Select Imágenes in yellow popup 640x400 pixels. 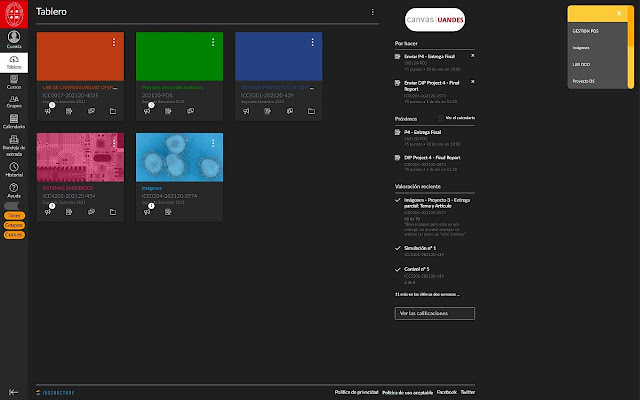pyautogui.click(x=581, y=48)
